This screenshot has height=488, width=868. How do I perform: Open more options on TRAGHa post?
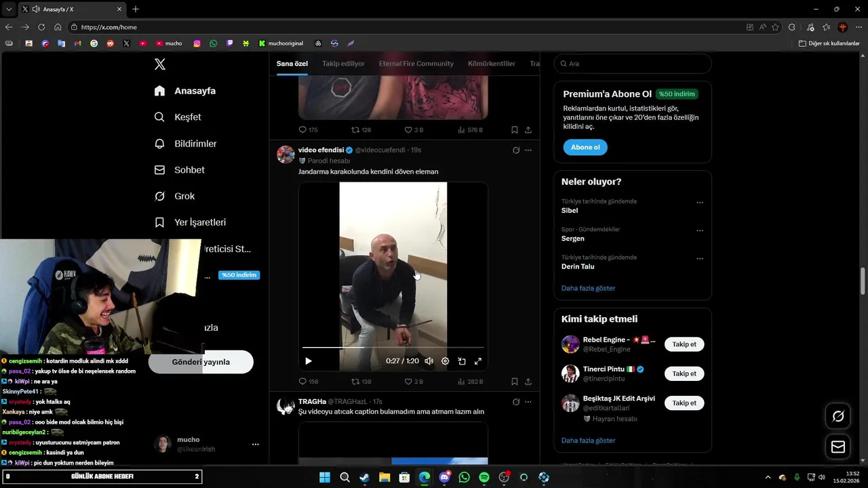click(528, 402)
